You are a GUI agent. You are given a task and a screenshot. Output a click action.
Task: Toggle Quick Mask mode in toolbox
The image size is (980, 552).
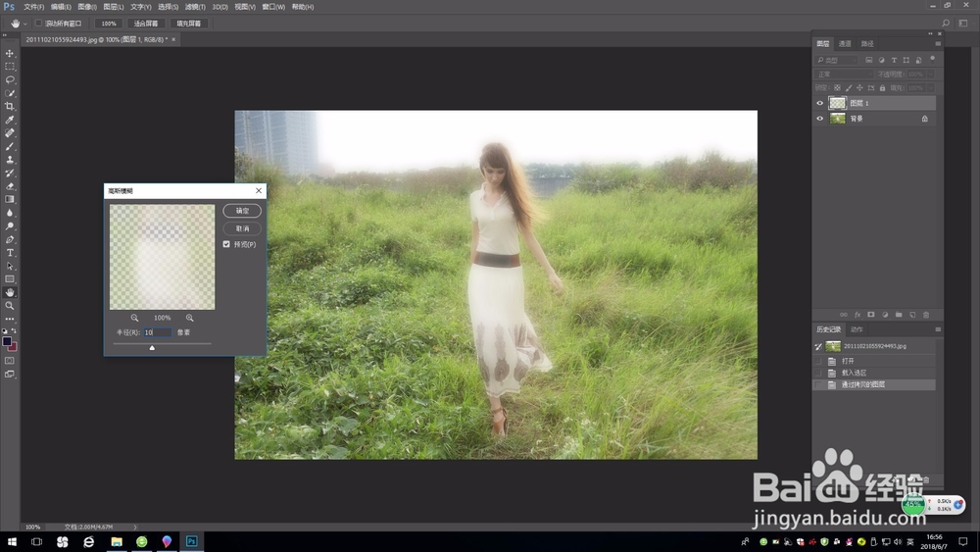click(10, 361)
